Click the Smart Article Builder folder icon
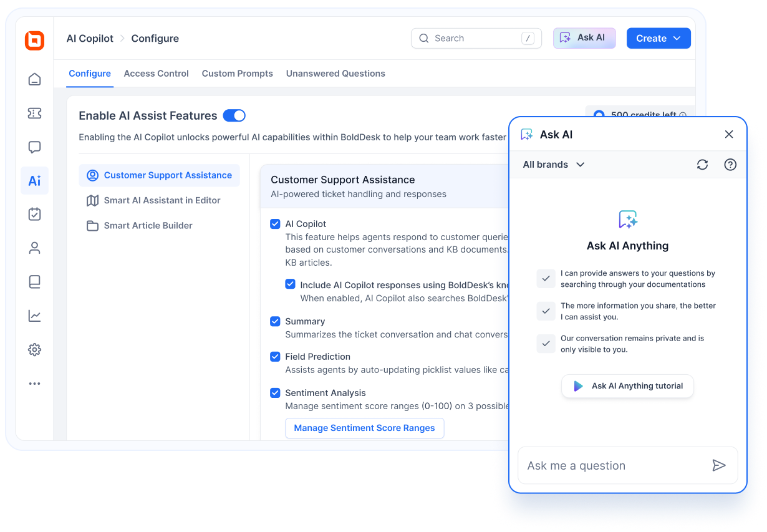The image size is (767, 532). tap(92, 226)
